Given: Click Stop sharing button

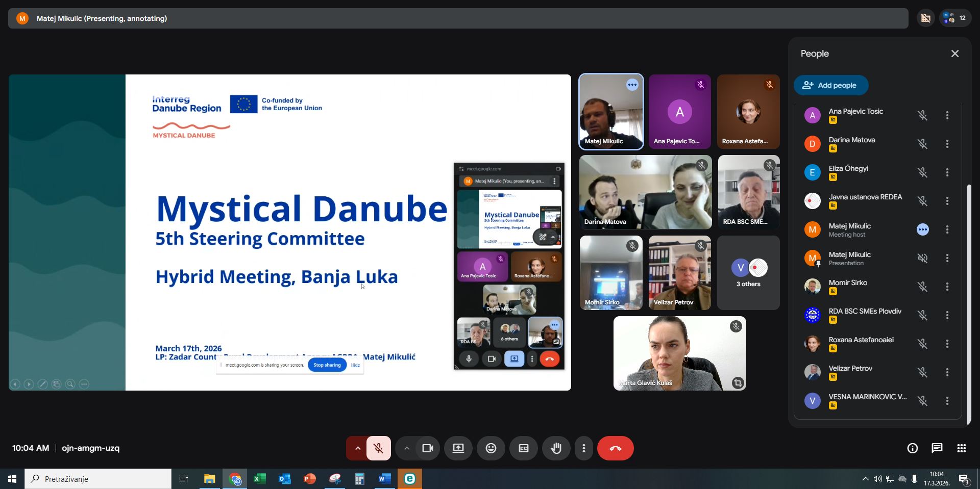Looking at the screenshot, I should [327, 365].
